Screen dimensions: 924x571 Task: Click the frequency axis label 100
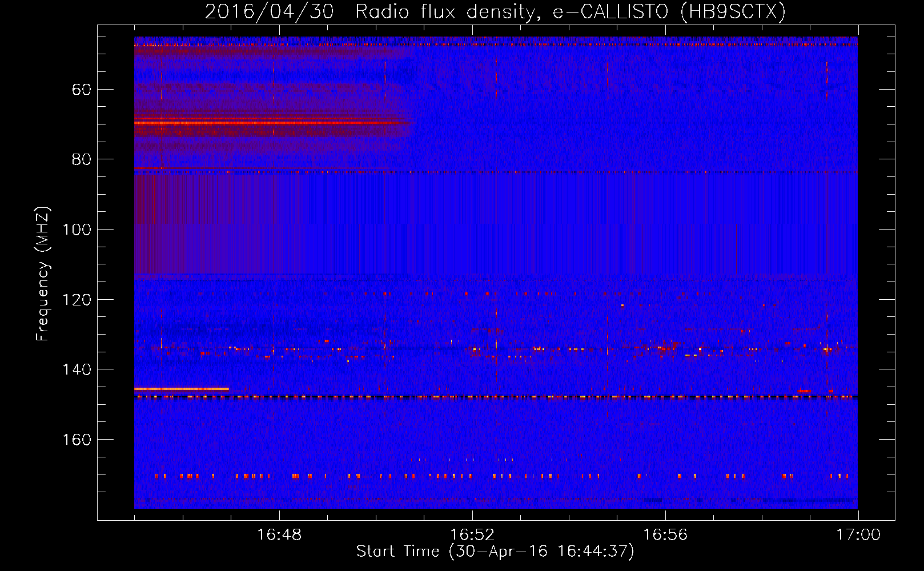tap(77, 230)
